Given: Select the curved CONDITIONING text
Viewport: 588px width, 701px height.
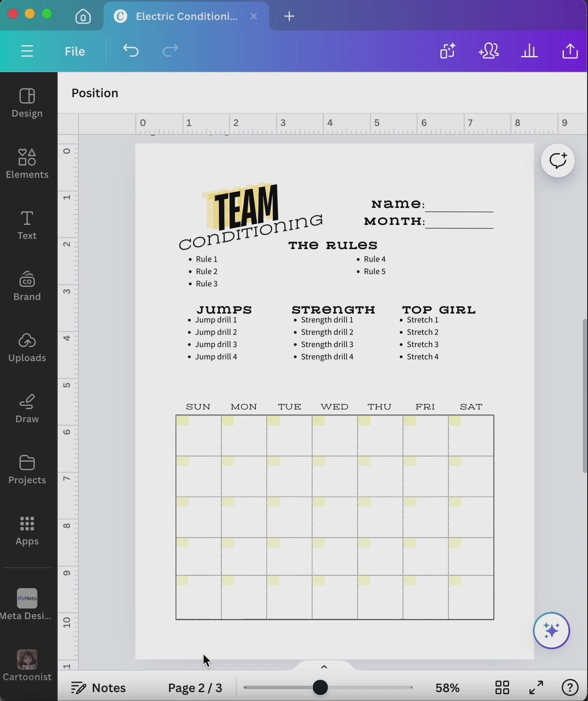Looking at the screenshot, I should [251, 233].
